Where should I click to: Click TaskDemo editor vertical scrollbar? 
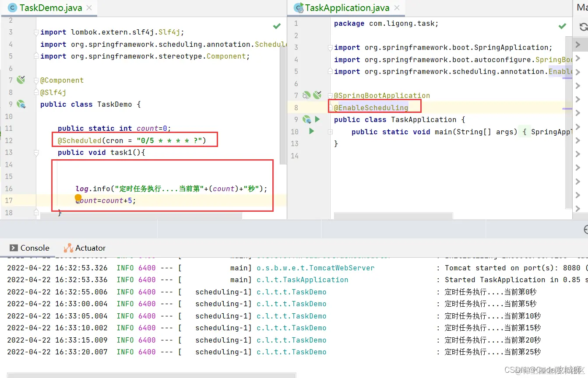coord(283,105)
